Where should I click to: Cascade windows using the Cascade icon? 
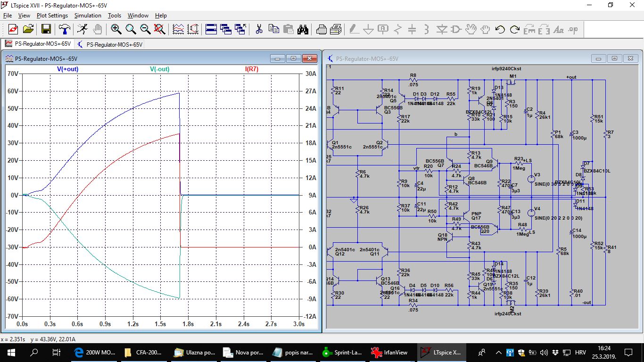coord(226,29)
